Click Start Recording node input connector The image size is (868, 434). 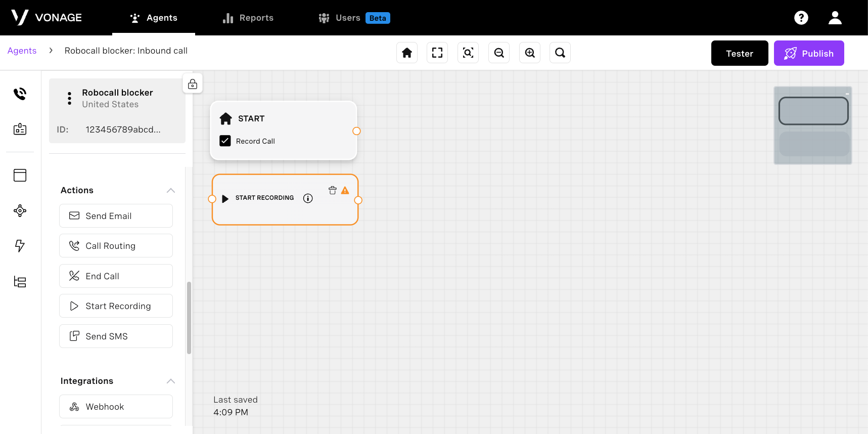(212, 199)
